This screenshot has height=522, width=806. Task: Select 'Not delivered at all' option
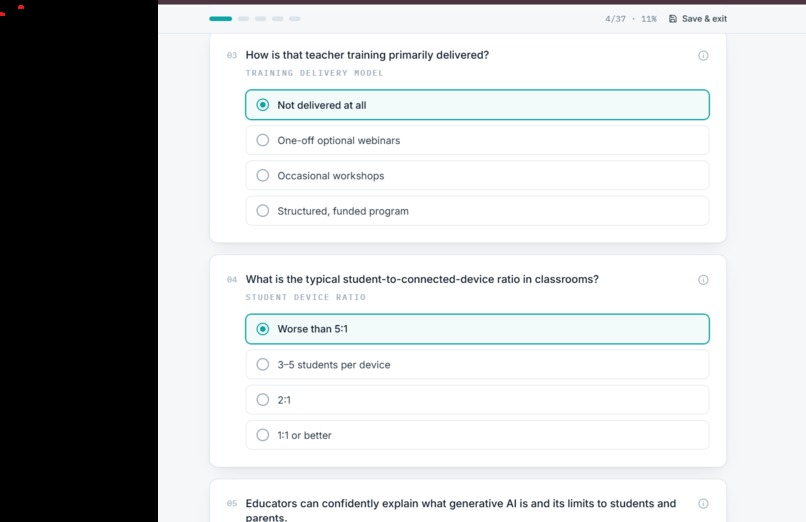[x=477, y=105]
